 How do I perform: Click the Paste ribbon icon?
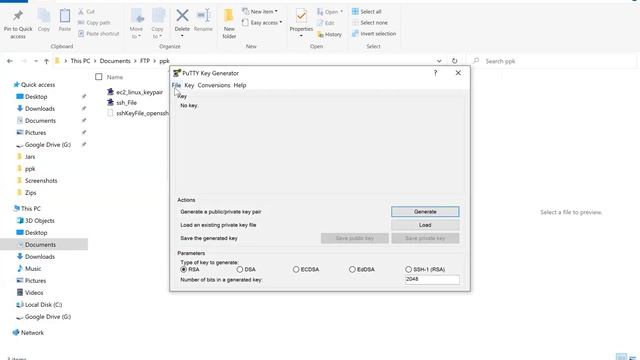pos(64,16)
